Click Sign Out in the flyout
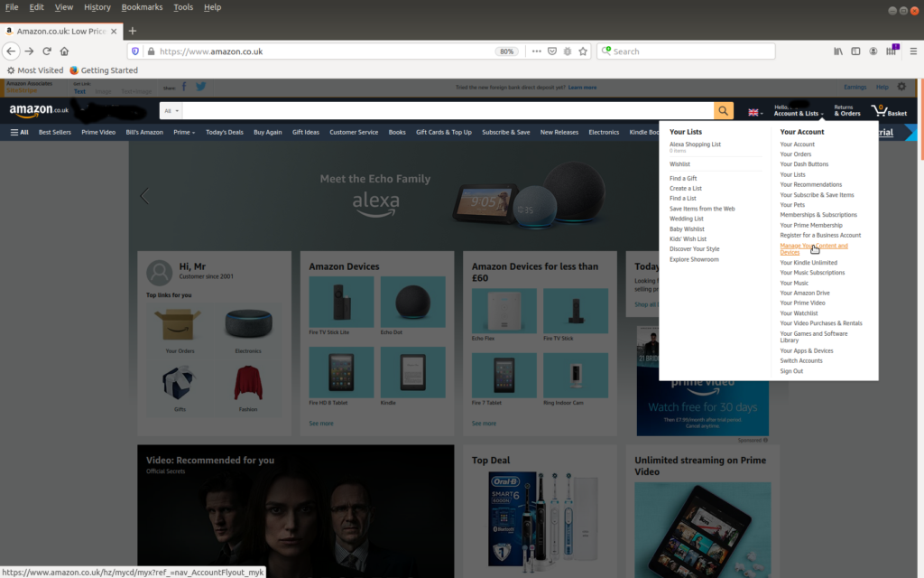The width and height of the screenshot is (924, 578). [791, 371]
